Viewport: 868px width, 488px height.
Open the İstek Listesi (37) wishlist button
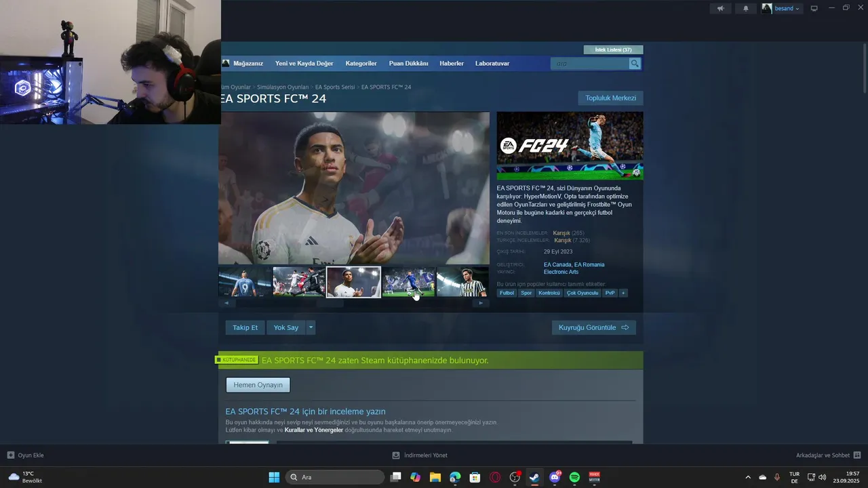[x=613, y=49]
